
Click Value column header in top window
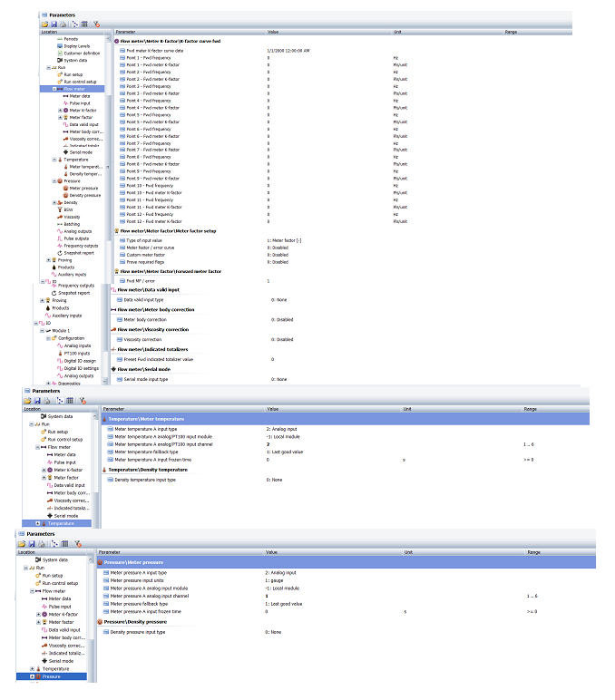[x=273, y=32]
